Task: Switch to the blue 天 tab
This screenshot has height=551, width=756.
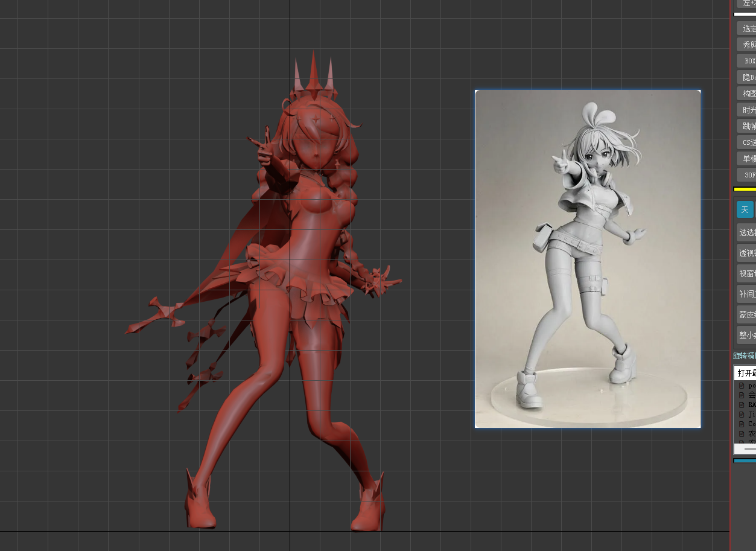Action: (x=745, y=209)
